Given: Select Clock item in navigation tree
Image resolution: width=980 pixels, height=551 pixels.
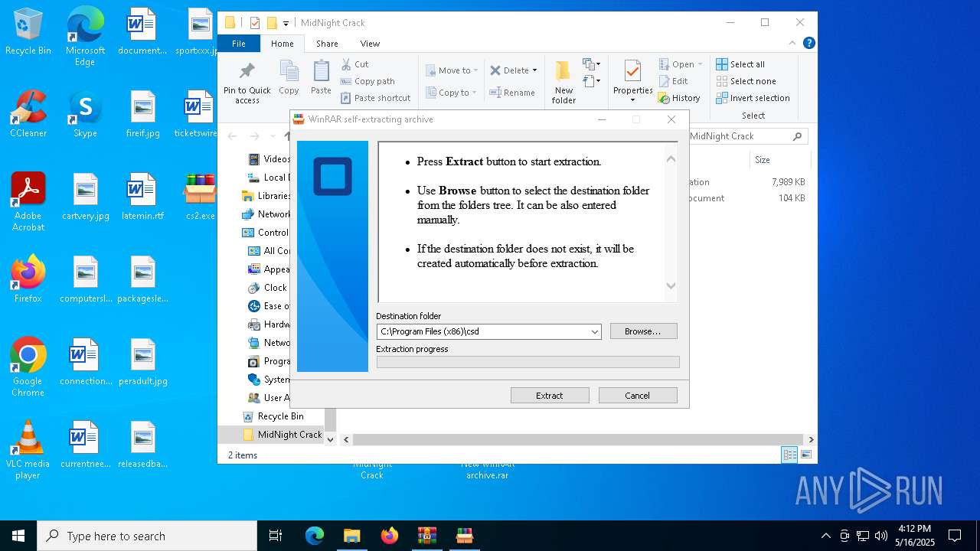Looking at the screenshot, I should click(x=268, y=288).
